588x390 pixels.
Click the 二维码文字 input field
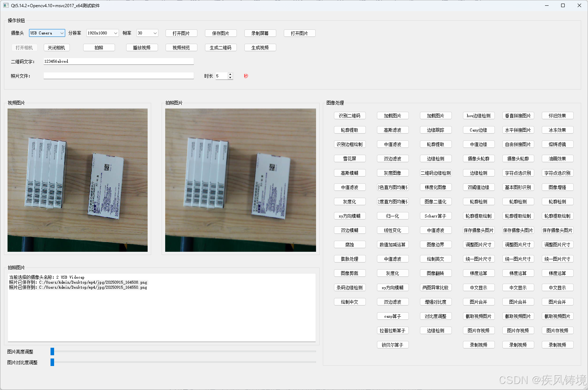pos(119,61)
